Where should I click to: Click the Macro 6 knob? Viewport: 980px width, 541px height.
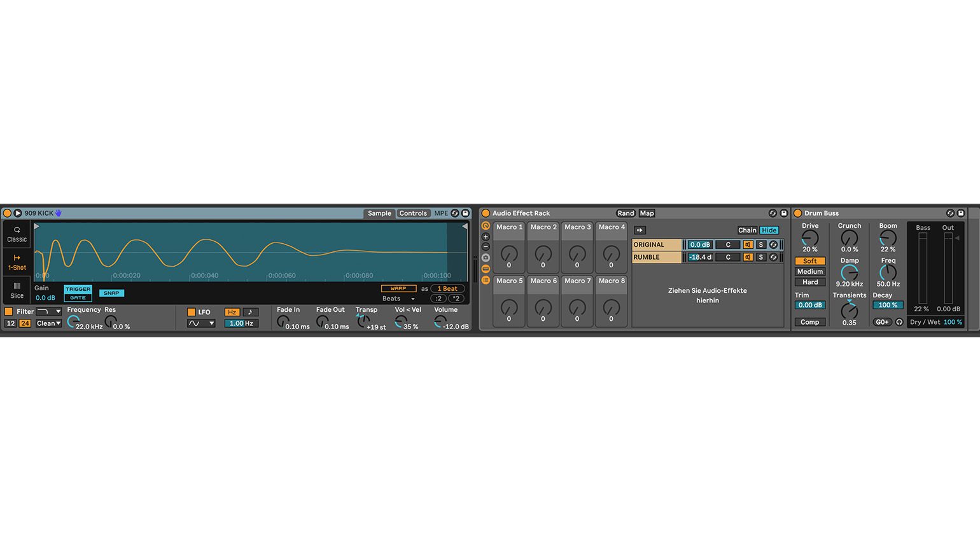543,307
